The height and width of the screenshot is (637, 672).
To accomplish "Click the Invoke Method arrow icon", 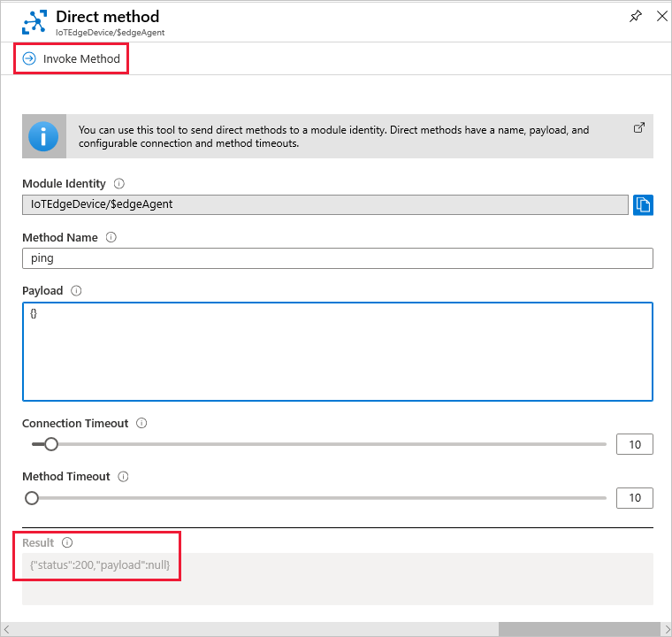I will pyautogui.click(x=29, y=58).
